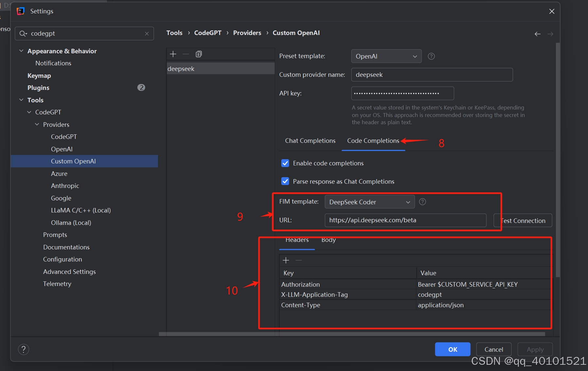This screenshot has height=371, width=588.
Task: Click the back navigation arrow
Action: point(538,34)
